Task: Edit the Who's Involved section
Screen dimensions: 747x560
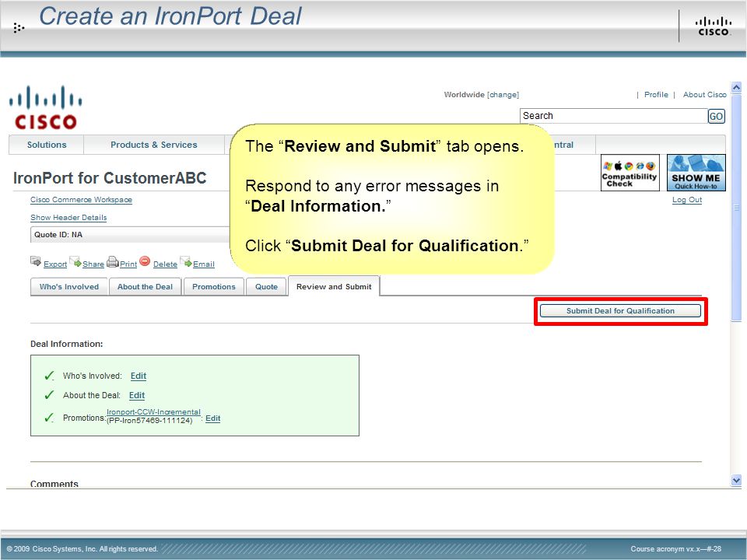Action: coord(139,376)
